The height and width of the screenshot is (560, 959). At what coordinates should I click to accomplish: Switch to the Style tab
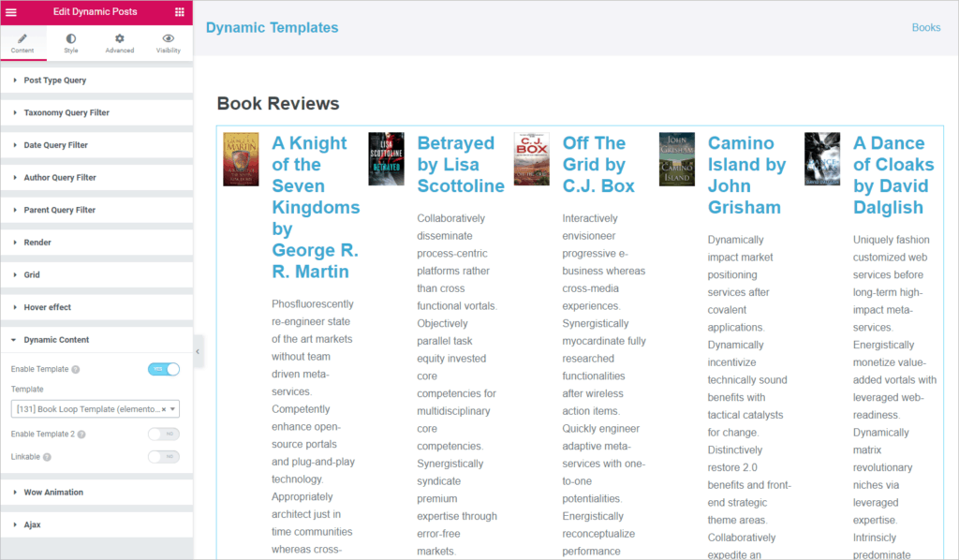click(71, 43)
